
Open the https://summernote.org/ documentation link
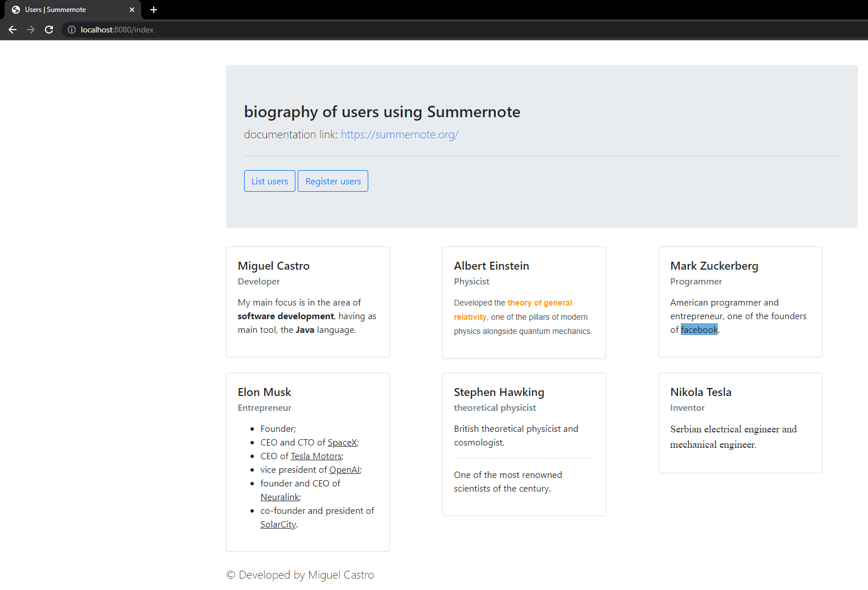[x=399, y=134]
